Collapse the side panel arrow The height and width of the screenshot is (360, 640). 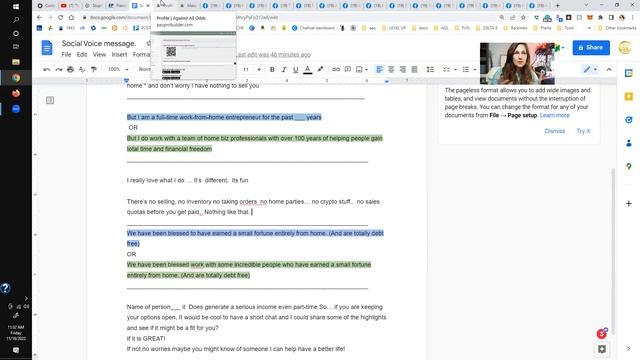(x=629, y=349)
